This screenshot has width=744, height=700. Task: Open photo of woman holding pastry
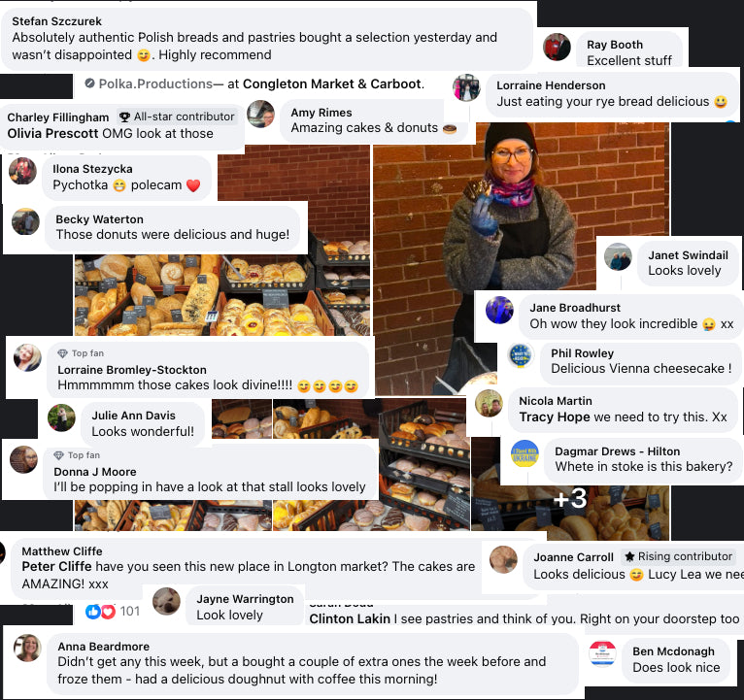521,258
